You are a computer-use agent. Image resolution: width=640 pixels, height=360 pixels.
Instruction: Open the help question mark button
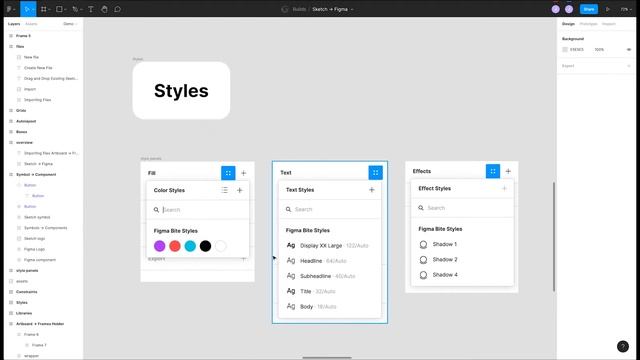point(622,346)
